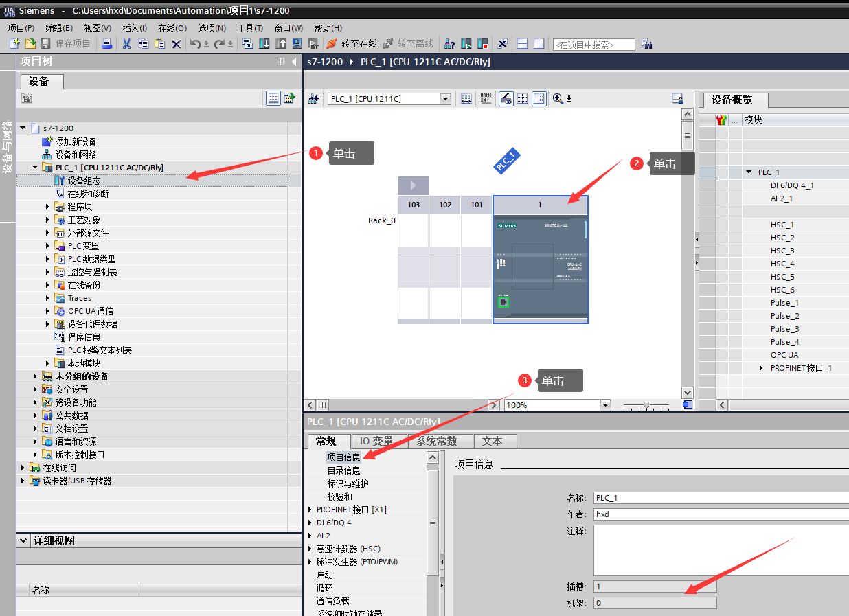This screenshot has width=849, height=616.
Task: Click the 作者 field containing hxd
Action: click(x=721, y=514)
